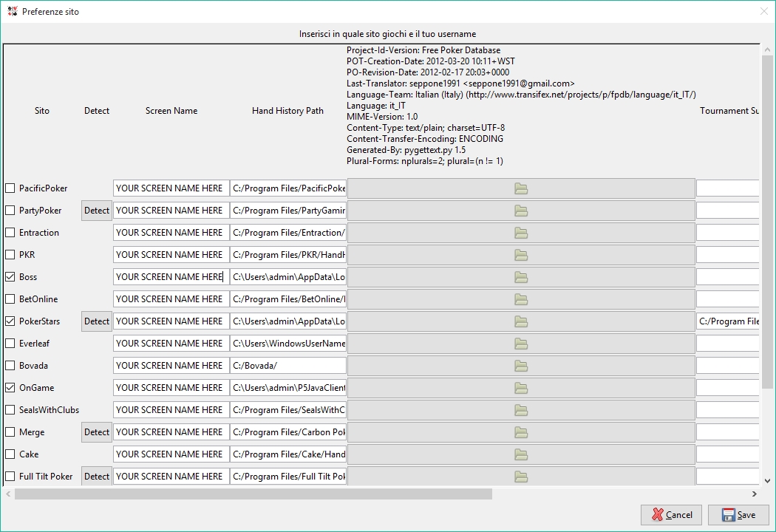
Task: Run Detect for the Merge site
Action: [97, 432]
